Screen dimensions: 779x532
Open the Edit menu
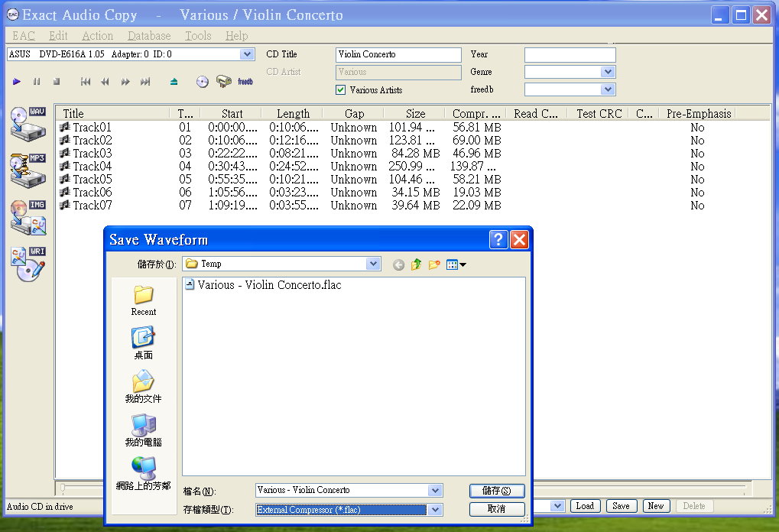[58, 36]
